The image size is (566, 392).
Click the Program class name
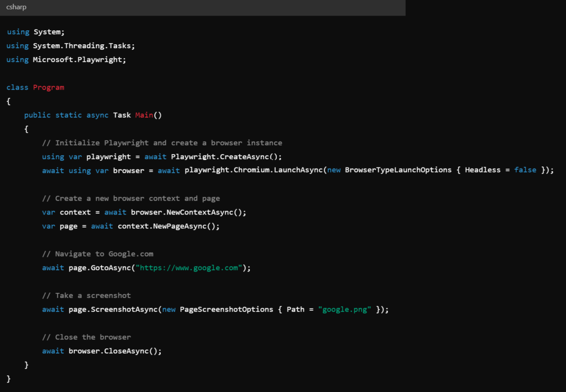[x=49, y=87]
